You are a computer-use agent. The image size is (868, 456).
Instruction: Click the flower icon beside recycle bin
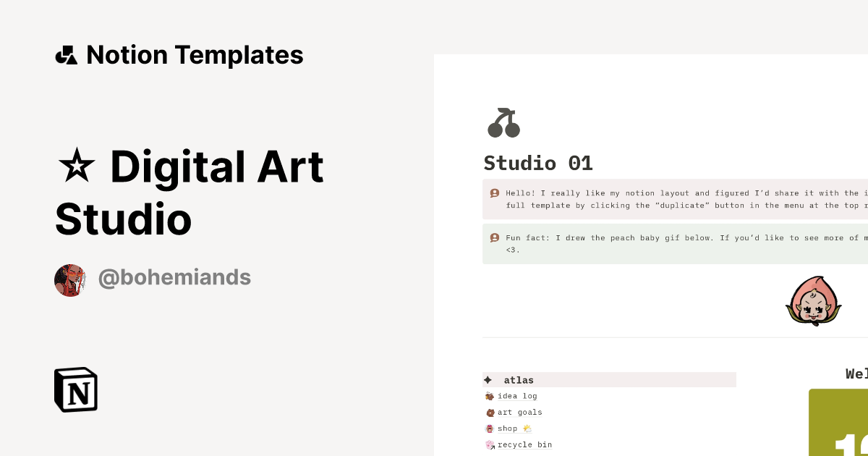490,444
